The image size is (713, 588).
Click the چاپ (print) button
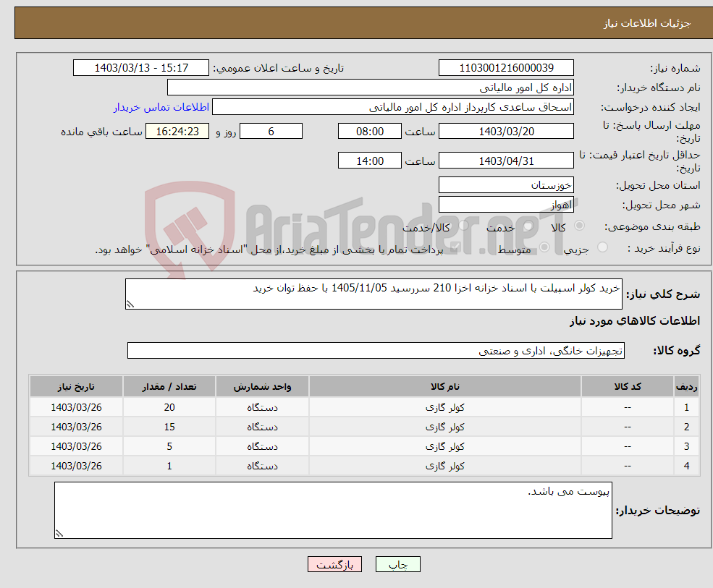click(x=397, y=564)
